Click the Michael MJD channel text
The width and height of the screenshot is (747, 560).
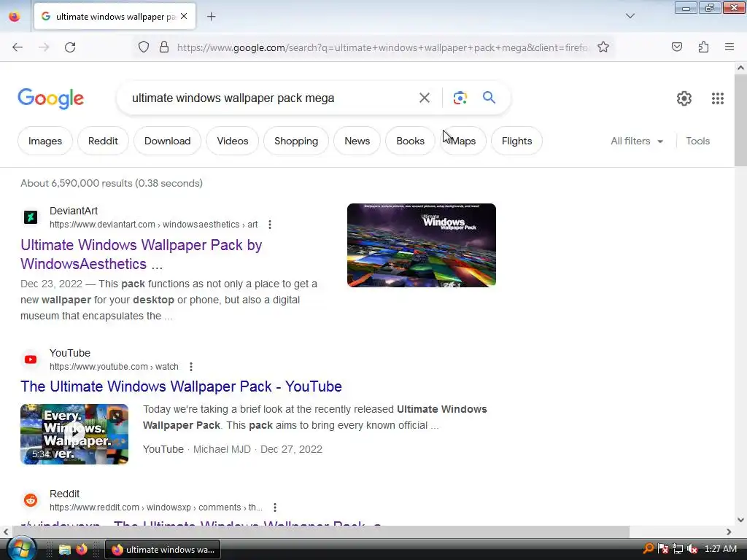tap(222, 449)
